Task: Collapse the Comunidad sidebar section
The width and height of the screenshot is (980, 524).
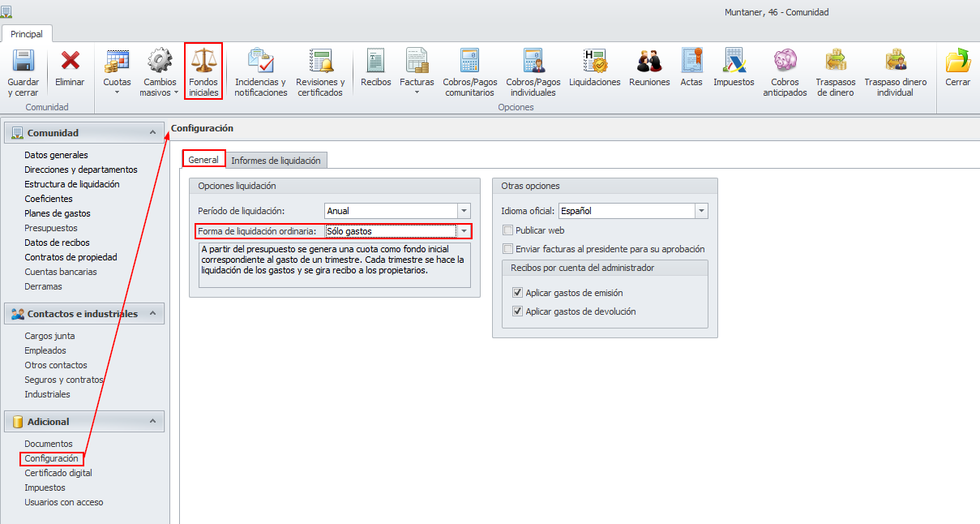Action: tap(152, 132)
